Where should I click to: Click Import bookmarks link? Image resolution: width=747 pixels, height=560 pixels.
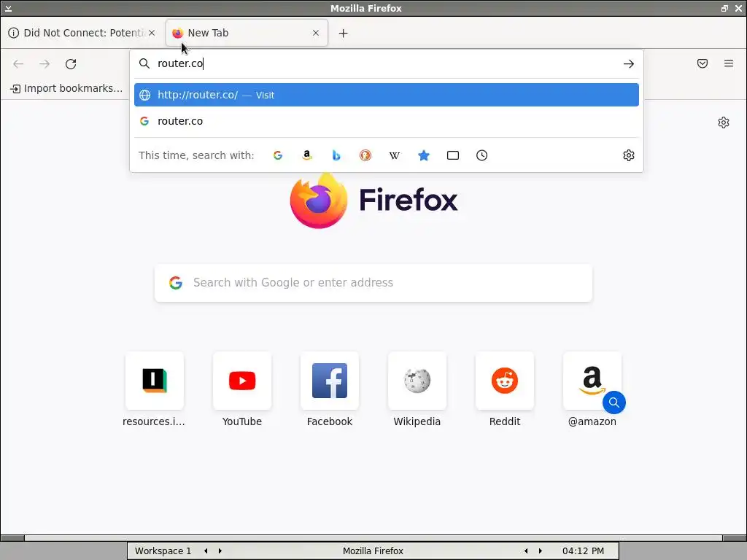[x=66, y=88]
